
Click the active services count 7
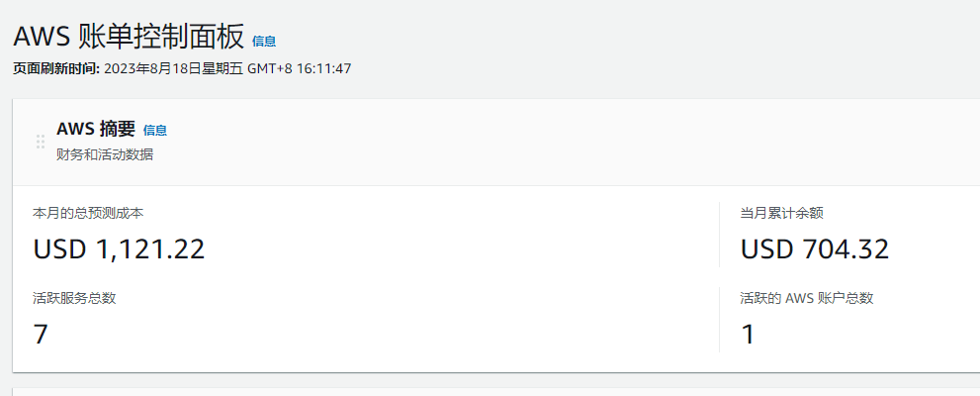tap(41, 335)
